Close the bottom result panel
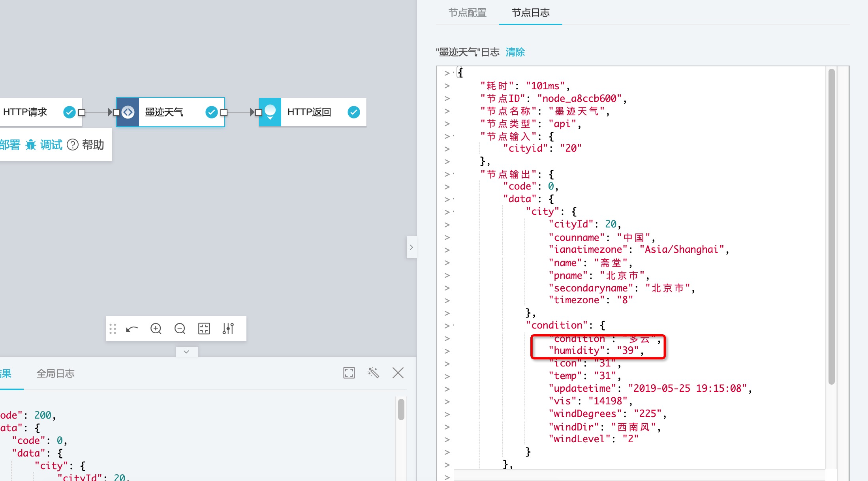The height and width of the screenshot is (481, 868). (x=398, y=373)
